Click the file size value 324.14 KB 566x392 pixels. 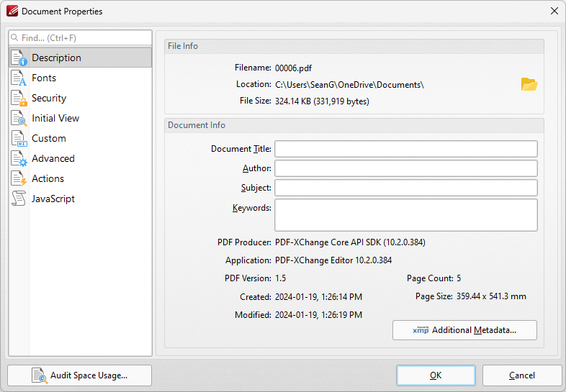322,101
